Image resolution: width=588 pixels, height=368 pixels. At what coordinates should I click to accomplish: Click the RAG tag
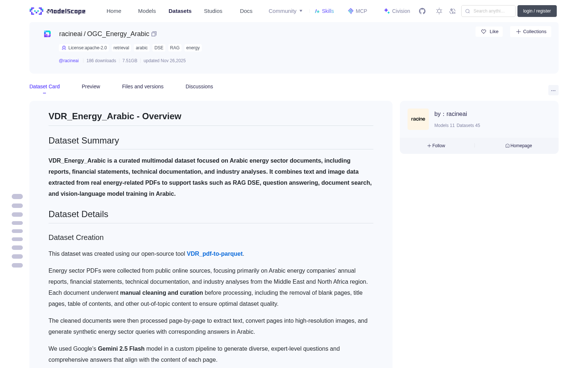[175, 48]
